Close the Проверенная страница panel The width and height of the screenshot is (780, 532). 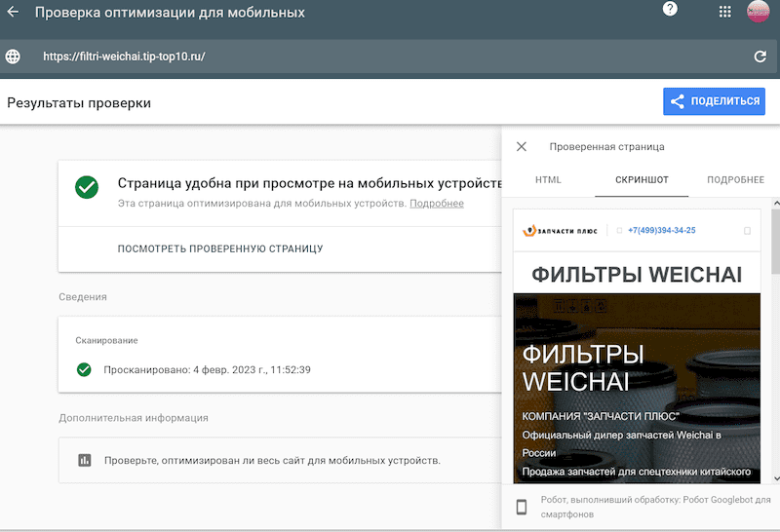[522, 147]
